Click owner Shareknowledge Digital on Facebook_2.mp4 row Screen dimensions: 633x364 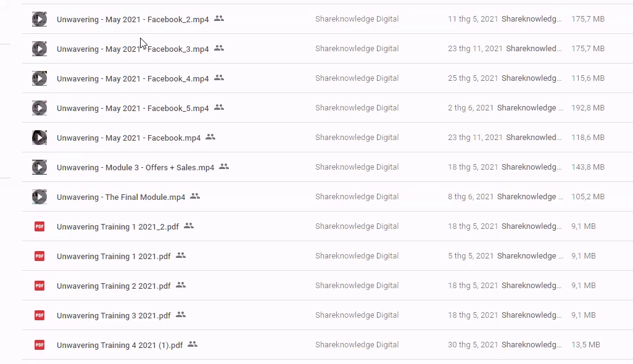pos(357,19)
